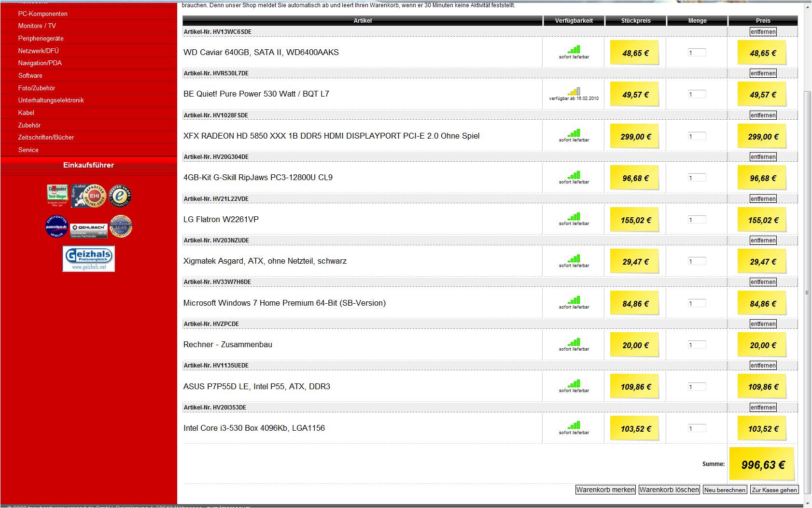Image resolution: width=812 pixels, height=508 pixels.
Task: Click availability bars icon for WD Caviar 640GB
Action: [574, 49]
